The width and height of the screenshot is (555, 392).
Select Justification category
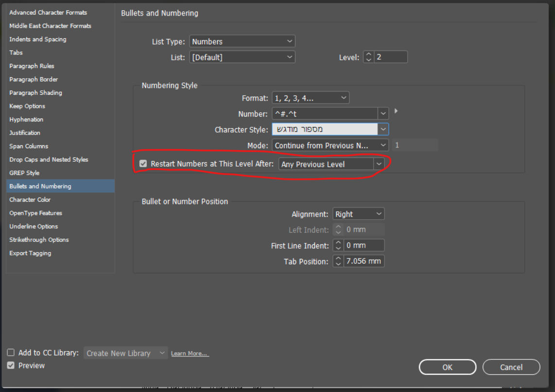25,133
